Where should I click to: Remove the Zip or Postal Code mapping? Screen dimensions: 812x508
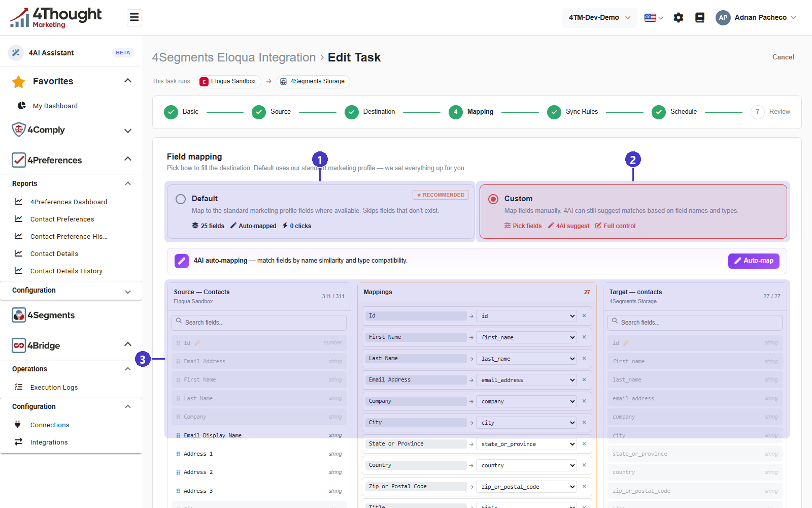click(584, 487)
